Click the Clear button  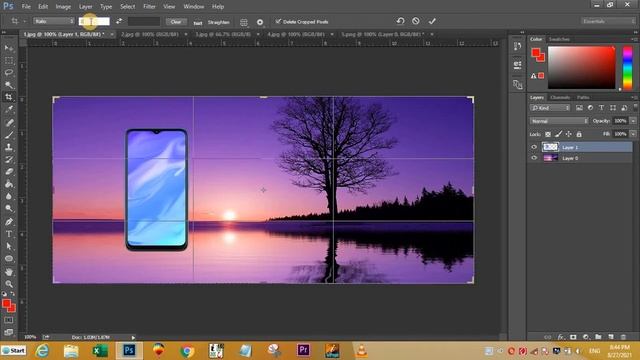[x=176, y=22]
